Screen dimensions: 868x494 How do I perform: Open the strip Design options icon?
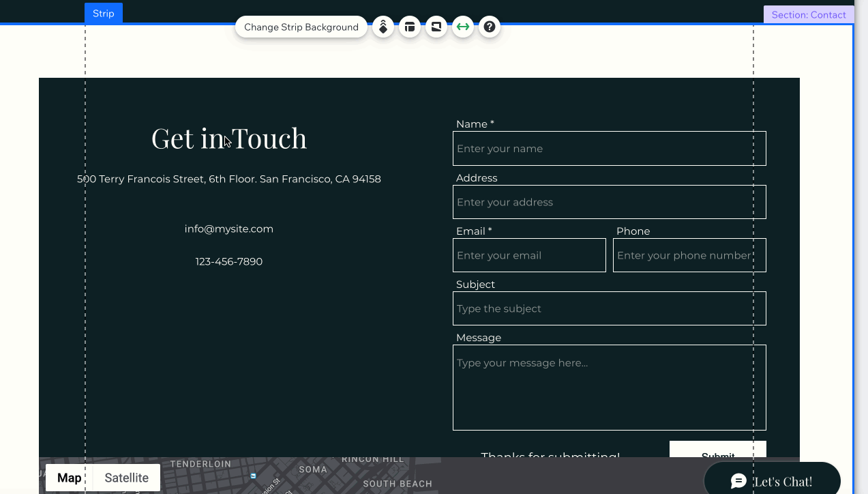coord(436,27)
